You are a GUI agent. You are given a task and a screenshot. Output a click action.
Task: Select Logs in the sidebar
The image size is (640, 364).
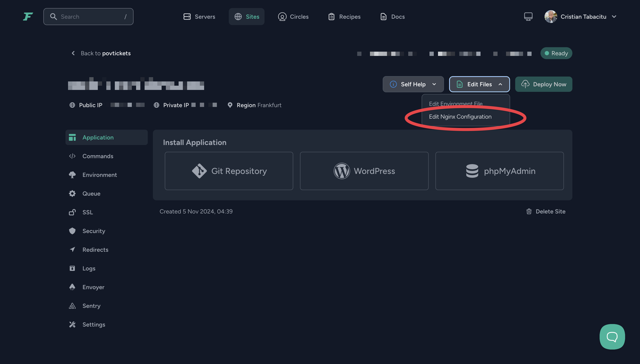pyautogui.click(x=106, y=268)
